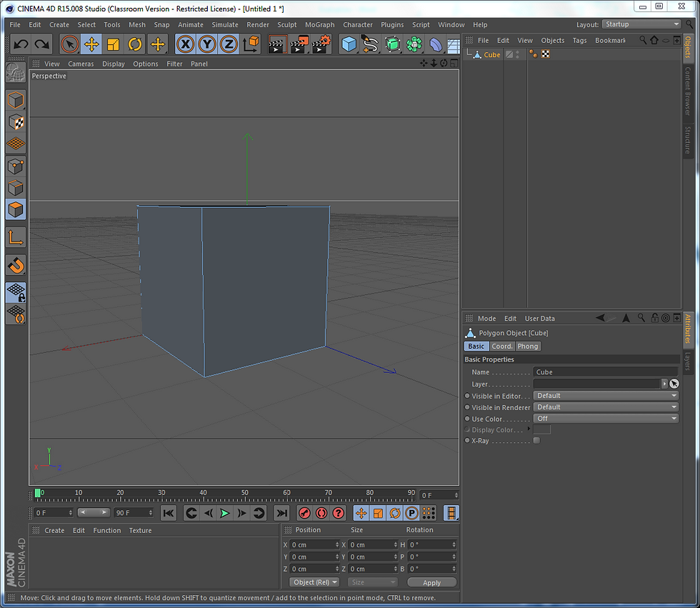The height and width of the screenshot is (608, 700).
Task: Go to start of animation
Action: click(169, 514)
